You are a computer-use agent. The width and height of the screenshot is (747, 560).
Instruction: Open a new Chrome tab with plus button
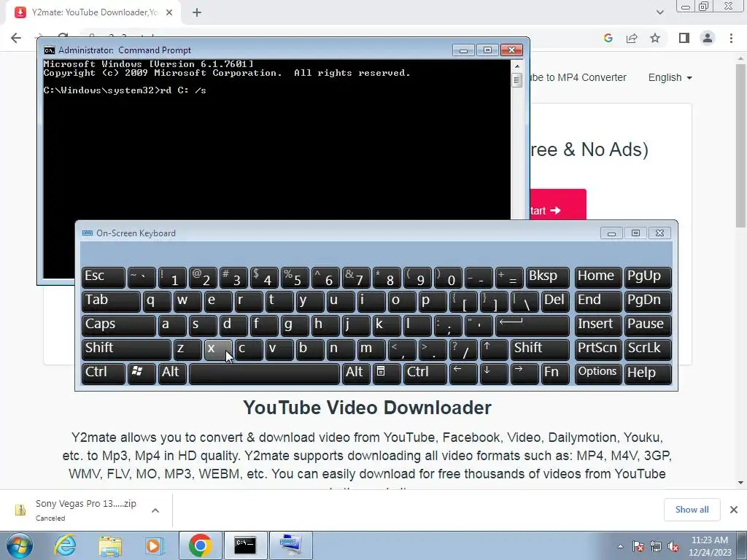point(197,12)
